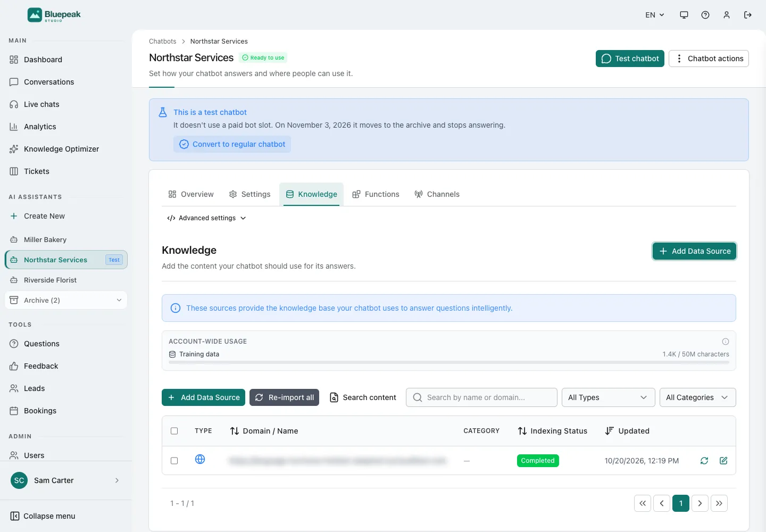
Task: Tick the select-all checkbox in table header
Action: [x=174, y=431]
